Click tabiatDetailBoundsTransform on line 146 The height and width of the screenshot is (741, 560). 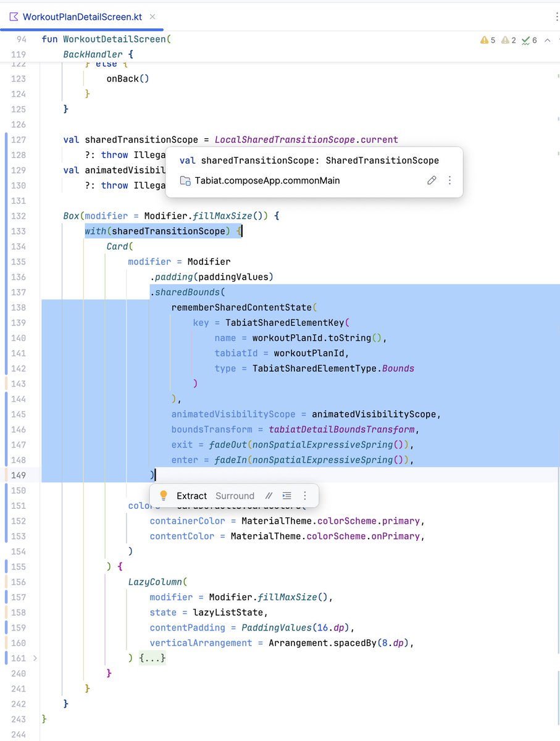pyautogui.click(x=341, y=429)
